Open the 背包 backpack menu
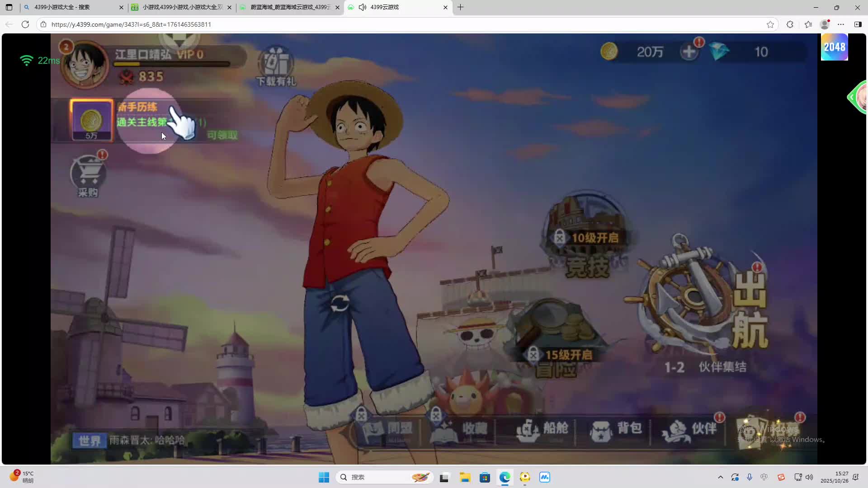Screen dimensions: 868x488 click(616, 429)
